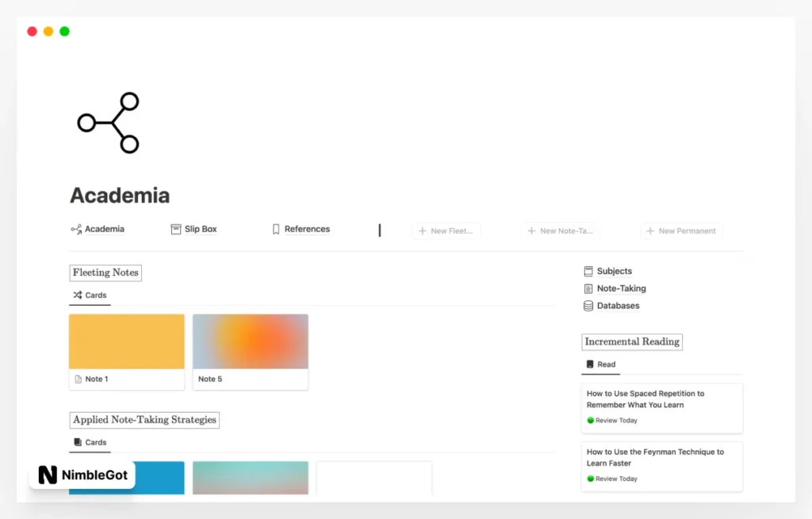Click the New Note-Taking button
The width and height of the screenshot is (812, 519).
[561, 231]
